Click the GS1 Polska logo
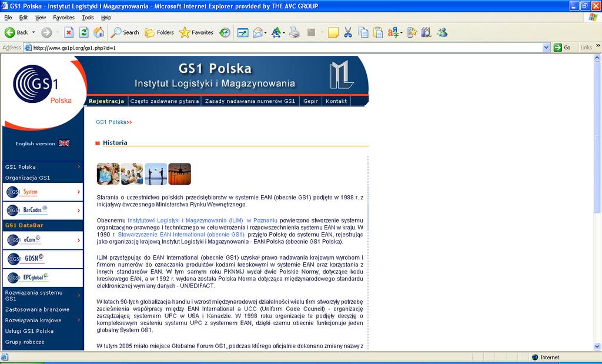Screen dimensions: 602x364 pos(42,85)
